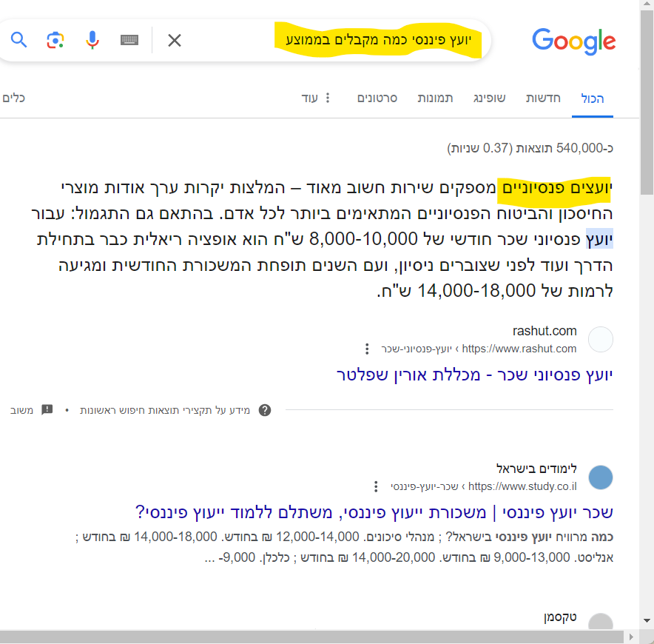
Task: Switch to the תמונות tab
Action: [x=435, y=98]
